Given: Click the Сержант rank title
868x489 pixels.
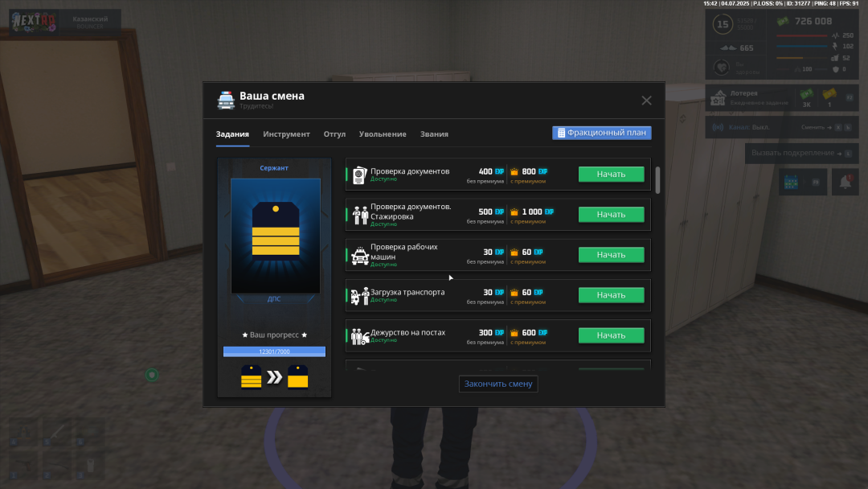Looking at the screenshot, I should (x=274, y=168).
